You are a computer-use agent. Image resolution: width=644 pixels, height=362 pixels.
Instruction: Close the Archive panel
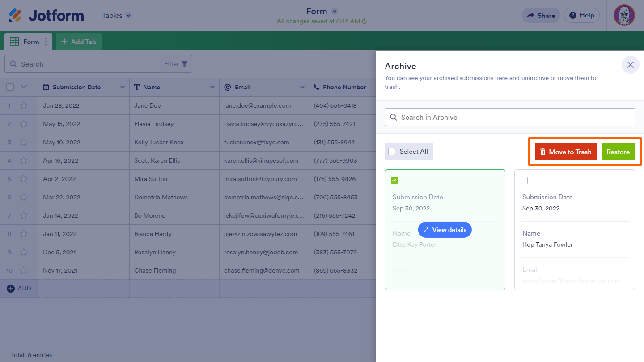click(x=631, y=65)
